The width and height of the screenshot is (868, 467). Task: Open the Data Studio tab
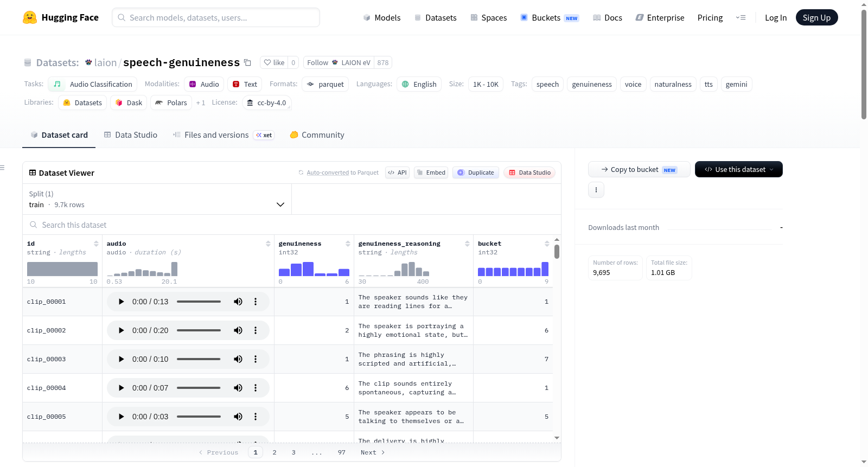pos(131,135)
